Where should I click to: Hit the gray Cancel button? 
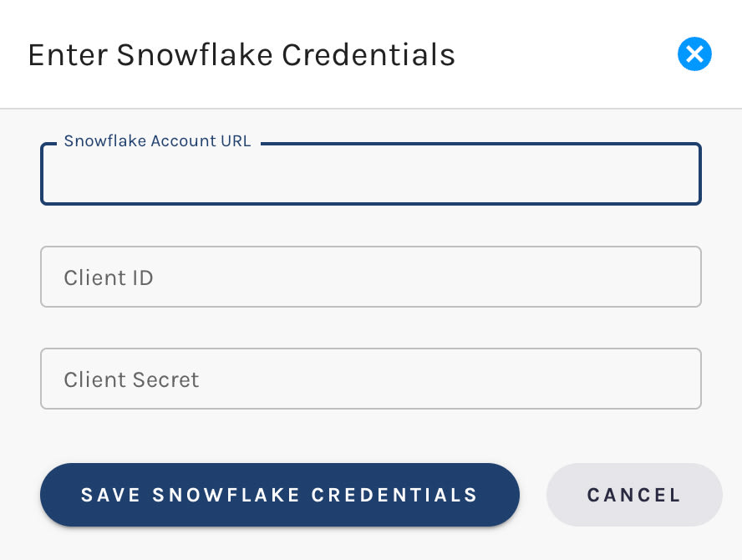(633, 495)
